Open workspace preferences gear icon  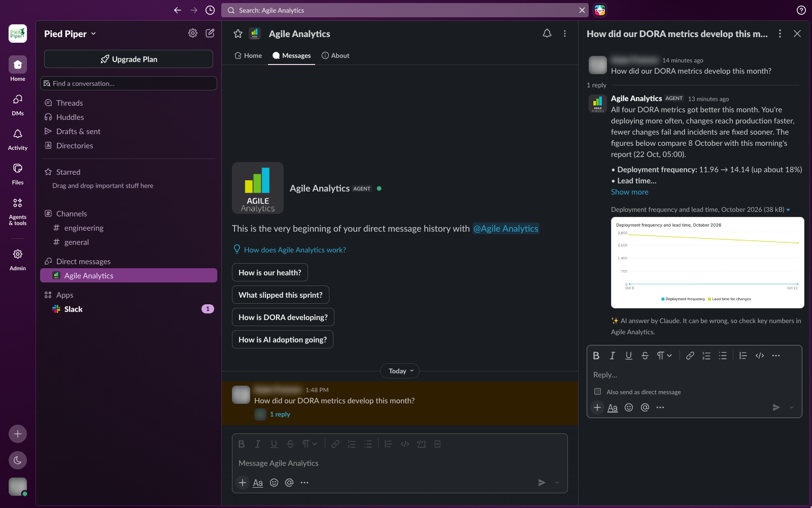pyautogui.click(x=193, y=33)
